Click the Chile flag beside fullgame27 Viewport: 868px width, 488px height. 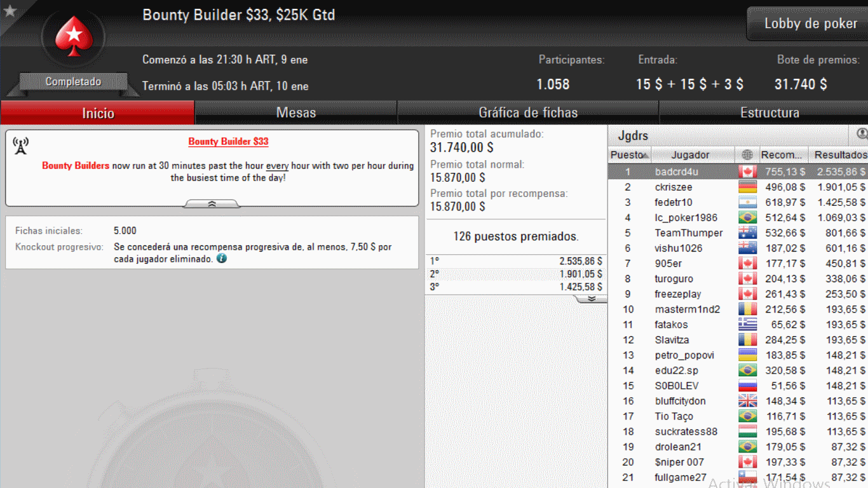pos(747,477)
